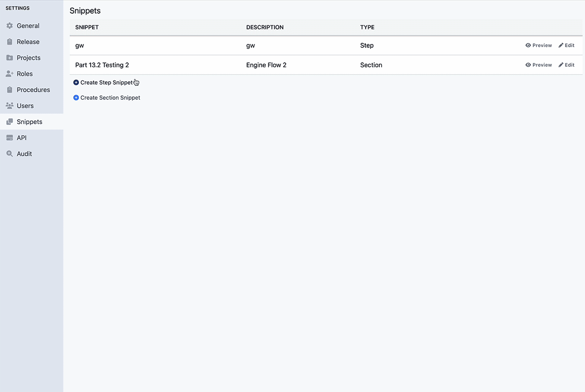Select the SETTINGS header label
585x392 pixels.
17,8
